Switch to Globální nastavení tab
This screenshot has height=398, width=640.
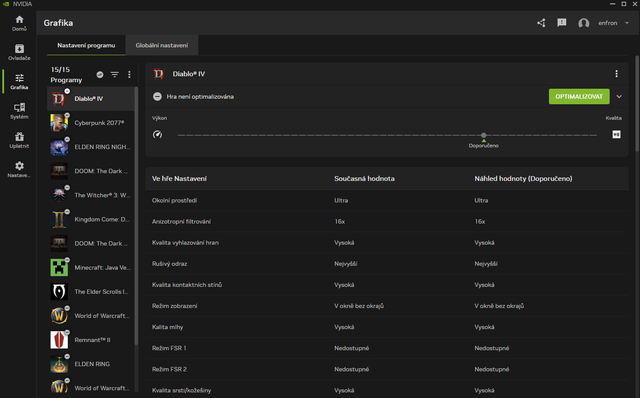click(x=162, y=45)
